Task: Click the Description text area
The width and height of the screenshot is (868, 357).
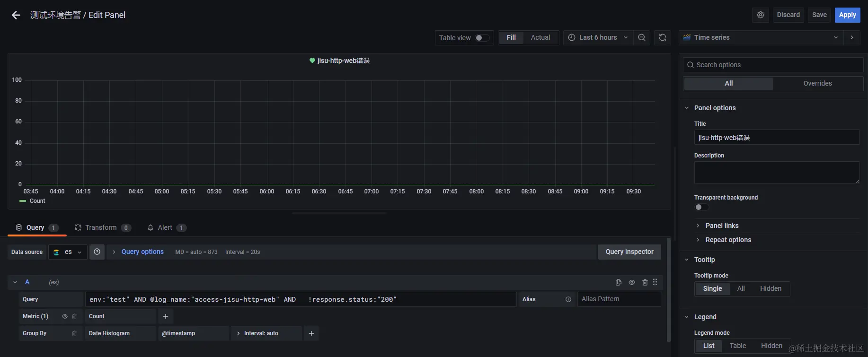Action: pos(777,173)
